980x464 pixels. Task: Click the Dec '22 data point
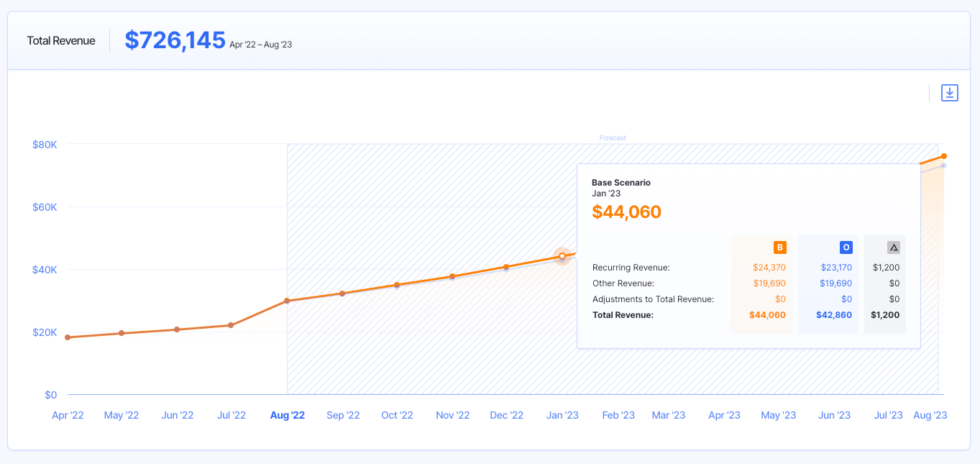pos(506,267)
